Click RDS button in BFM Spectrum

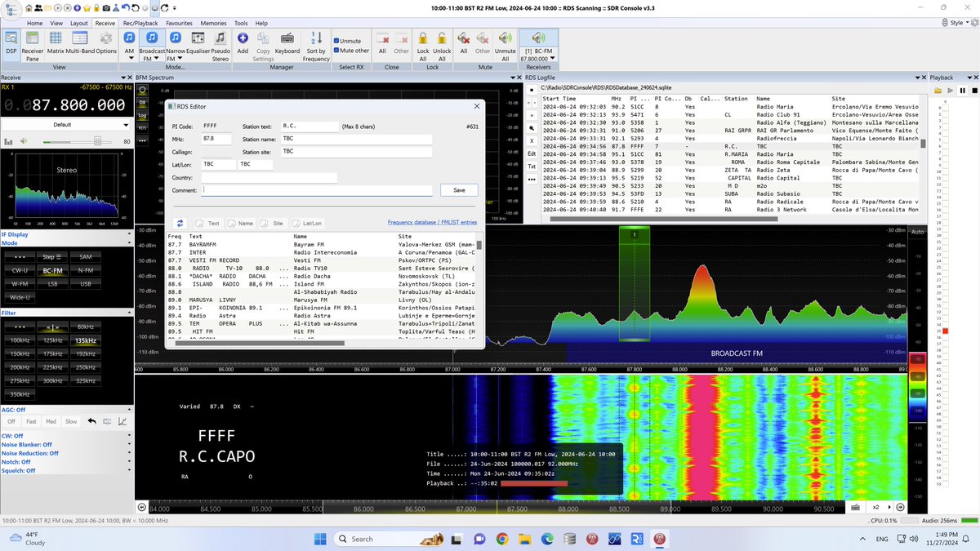point(142,127)
